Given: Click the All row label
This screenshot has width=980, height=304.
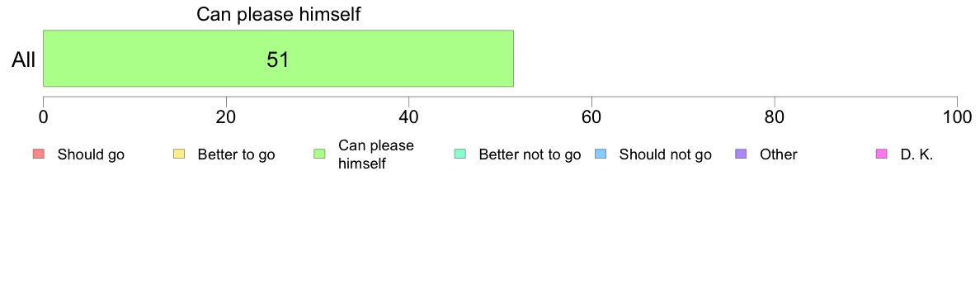Looking at the screenshot, I should (x=24, y=59).
